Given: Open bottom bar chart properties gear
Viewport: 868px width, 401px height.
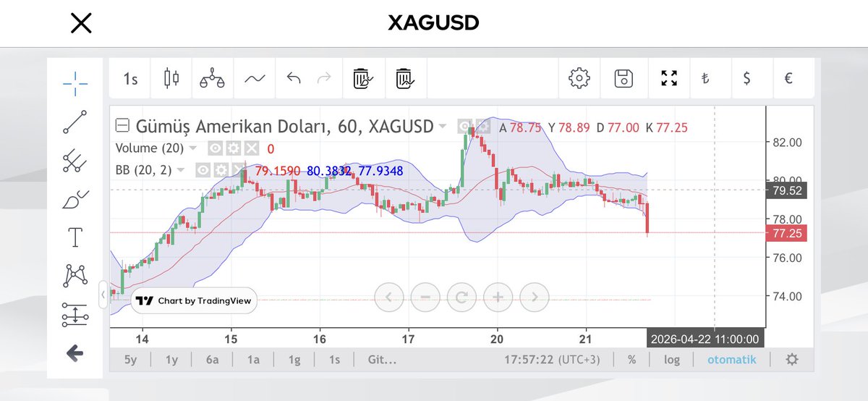Looking at the screenshot, I should pos(792,360).
